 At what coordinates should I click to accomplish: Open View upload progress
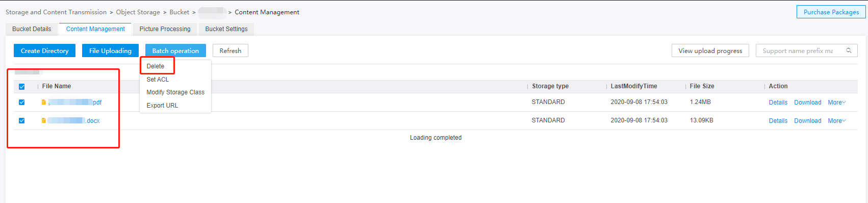coord(710,50)
